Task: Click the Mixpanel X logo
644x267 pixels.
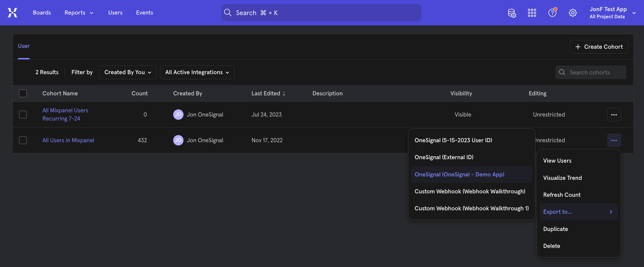Action: pyautogui.click(x=12, y=12)
